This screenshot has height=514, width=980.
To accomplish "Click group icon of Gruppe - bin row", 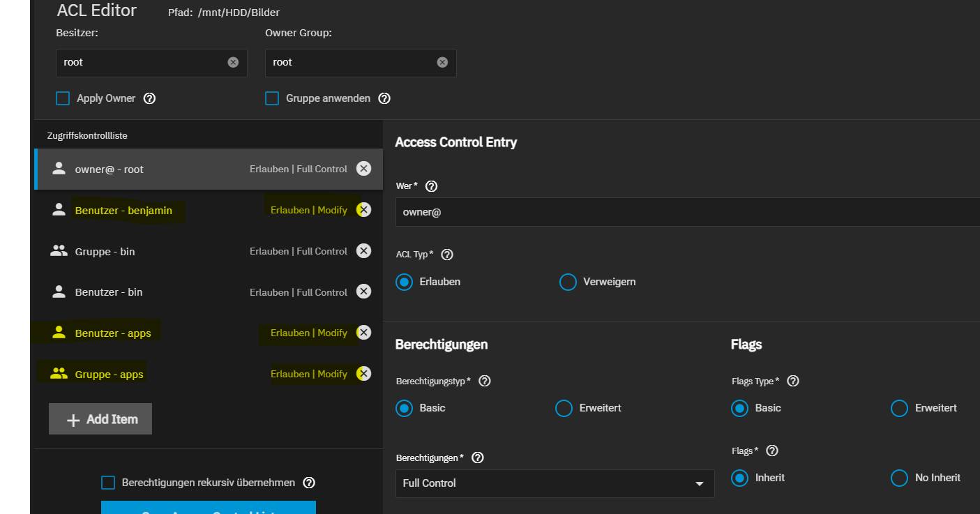I will (x=59, y=251).
